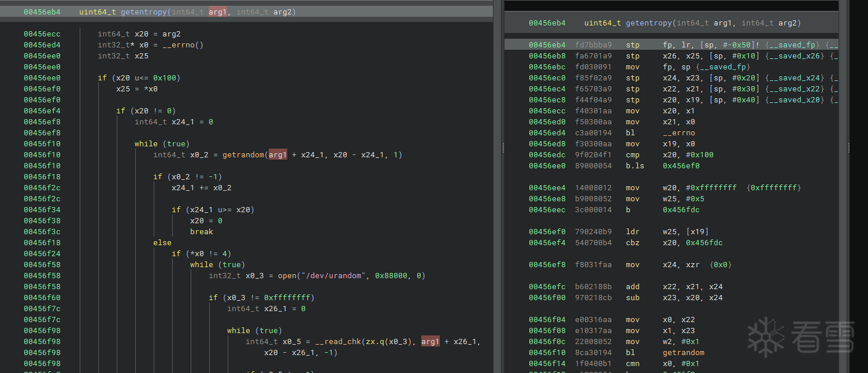
Task: Select opcode bytes fd7bbba9 in disassembly
Action: (593, 45)
